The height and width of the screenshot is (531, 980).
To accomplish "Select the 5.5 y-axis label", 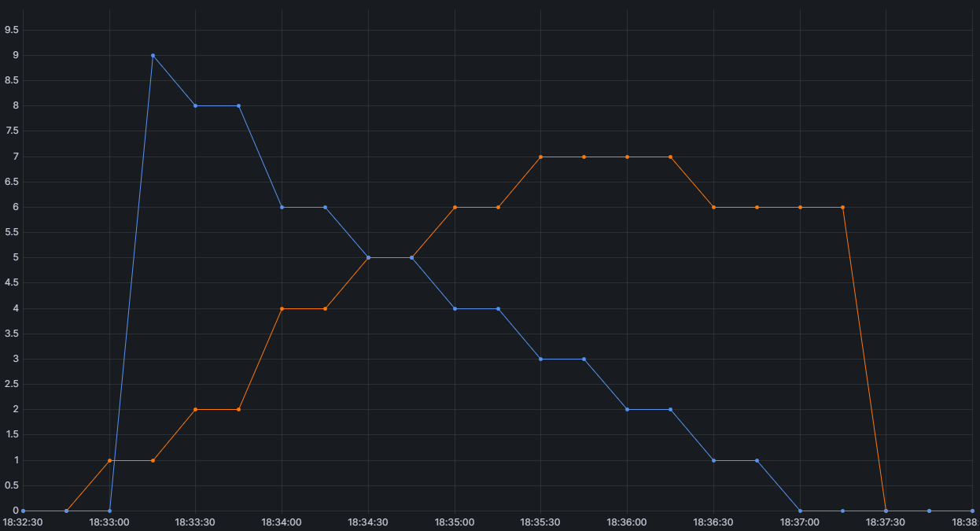I will tap(12, 232).
